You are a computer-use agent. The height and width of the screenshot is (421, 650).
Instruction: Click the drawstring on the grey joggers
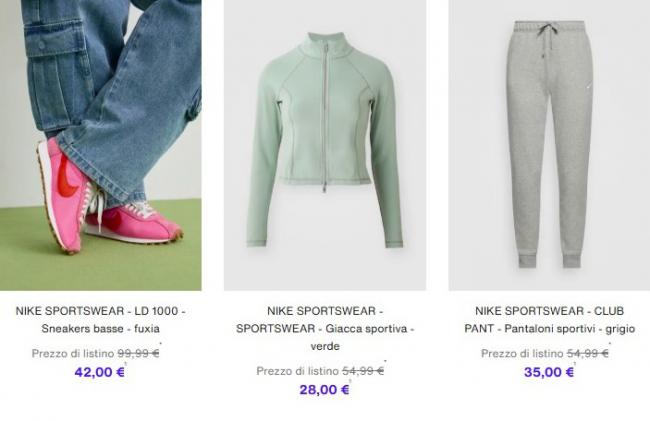[x=546, y=41]
